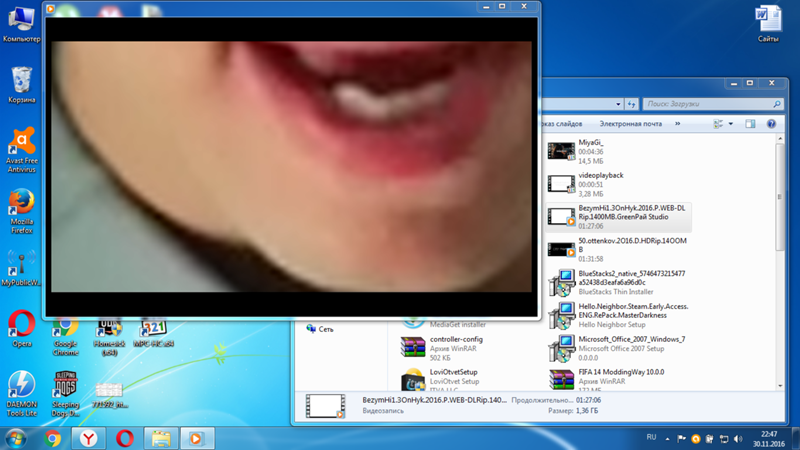Screen dimensions: 800x450
Task: Click the Show desktop strip beside the clock
Action: pos(796,439)
